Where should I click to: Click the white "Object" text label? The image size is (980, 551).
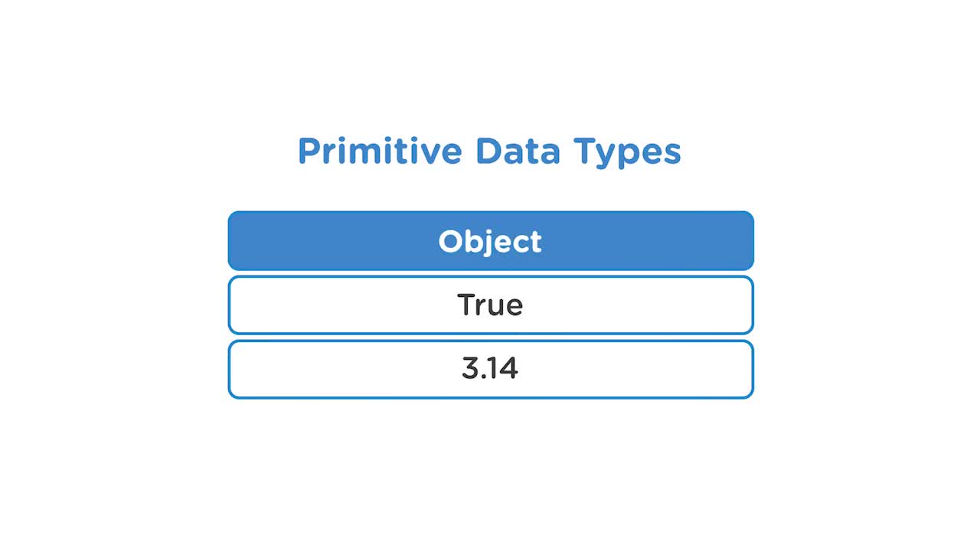pos(490,242)
